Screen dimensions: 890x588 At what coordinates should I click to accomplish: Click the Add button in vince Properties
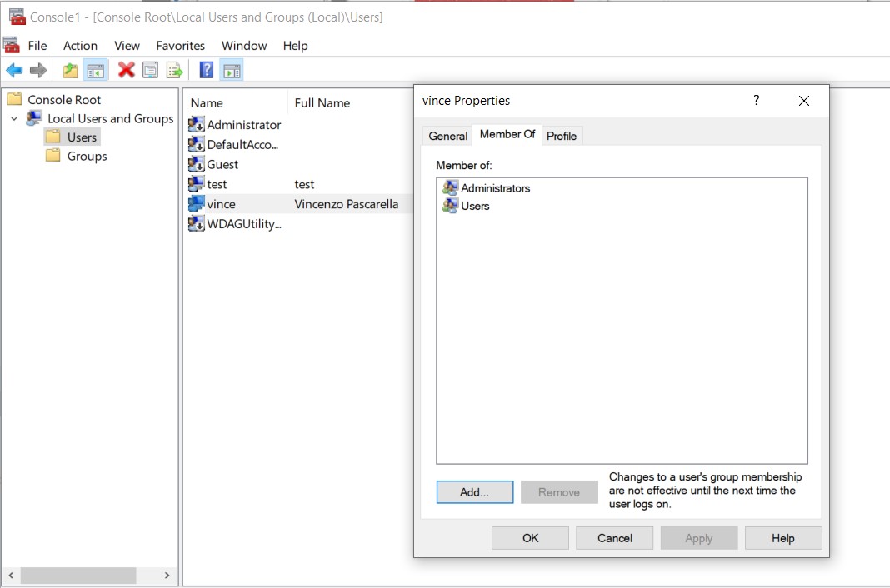point(474,491)
